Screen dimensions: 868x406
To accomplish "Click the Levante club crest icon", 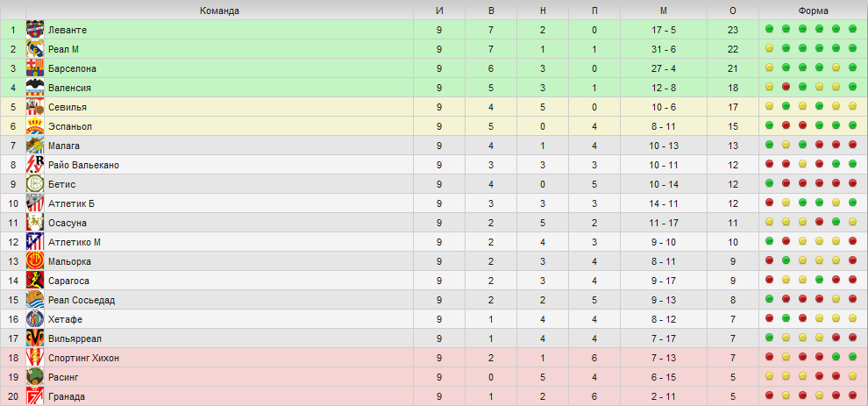I will point(35,30).
